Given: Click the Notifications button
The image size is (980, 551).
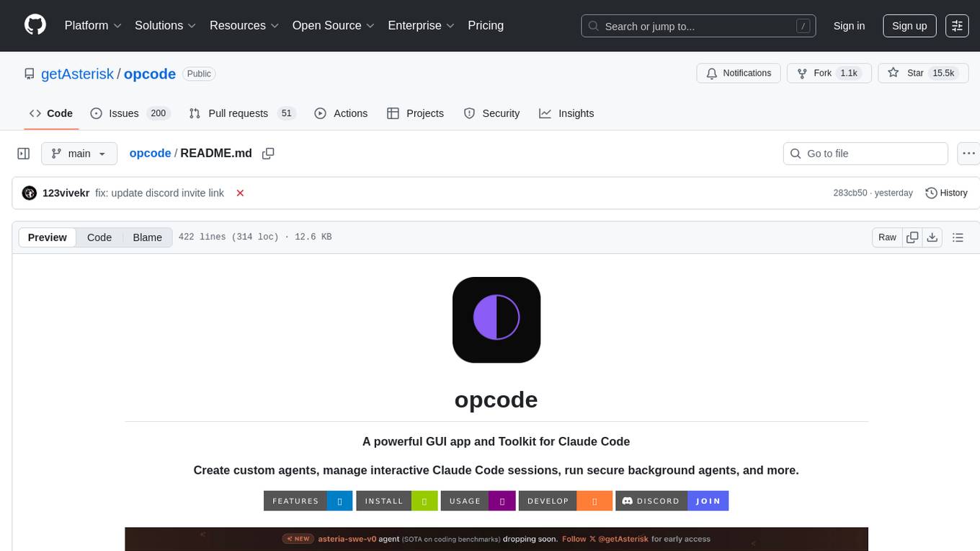Looking at the screenshot, I should (739, 73).
